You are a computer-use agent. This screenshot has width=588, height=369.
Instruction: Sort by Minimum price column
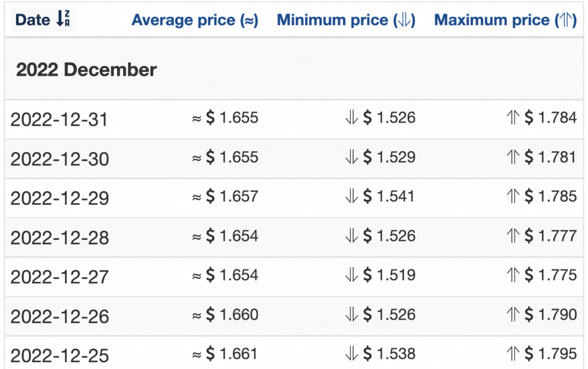point(346,20)
